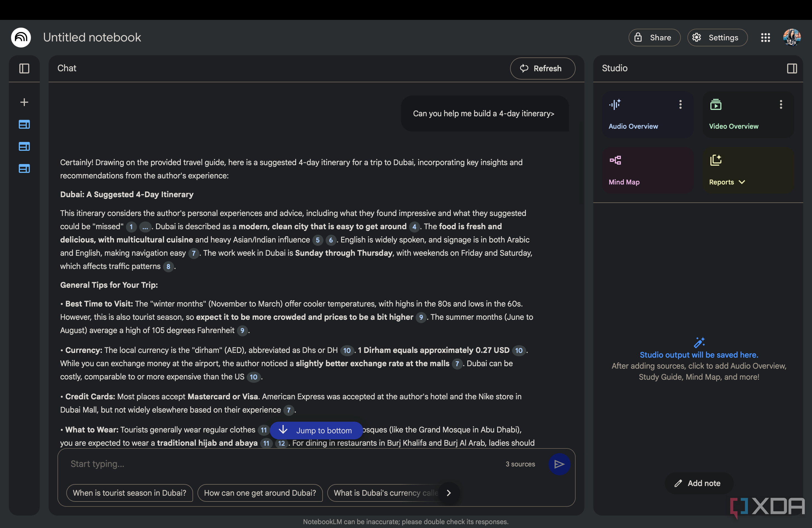The image size is (812, 528).
Task: Open Audio Overview more options menu
Action: 680,104
